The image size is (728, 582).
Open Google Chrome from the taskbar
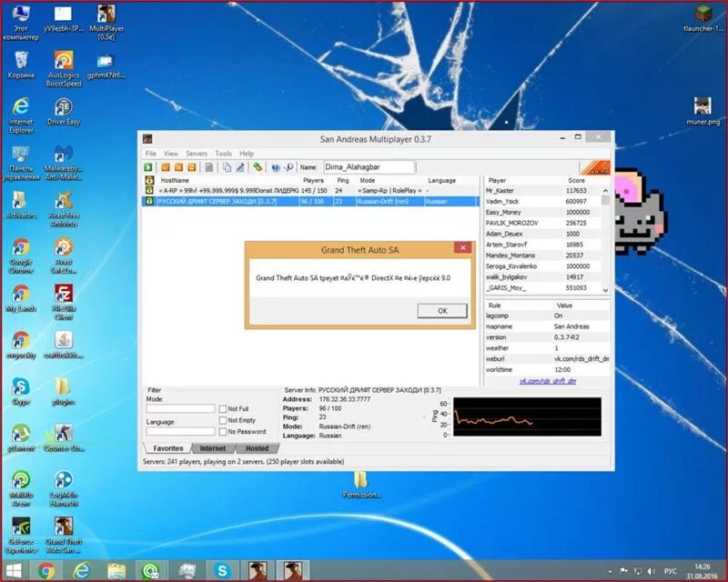coord(46,570)
